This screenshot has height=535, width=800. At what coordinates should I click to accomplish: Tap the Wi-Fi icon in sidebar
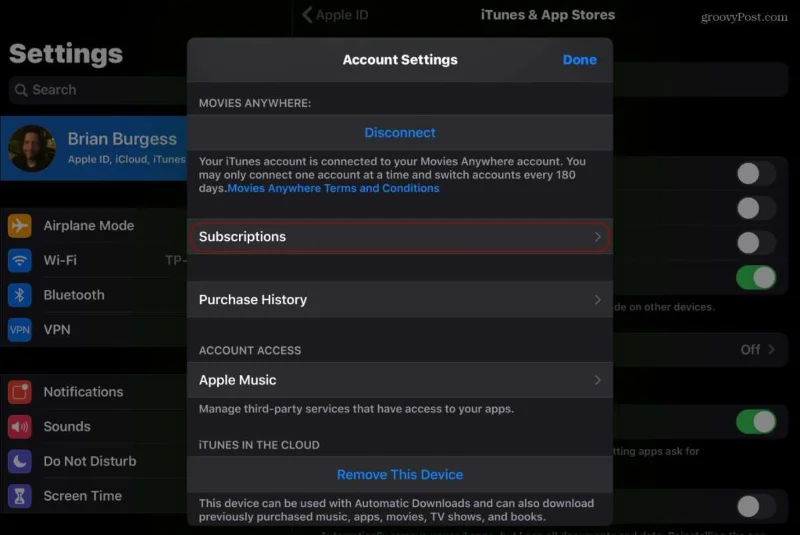(19, 260)
